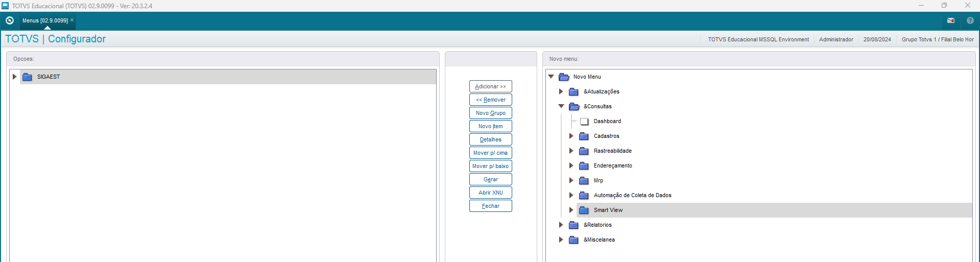Viewport: 980px width, 262px height.
Task: Select &Miscelanea tree item
Action: pos(599,240)
